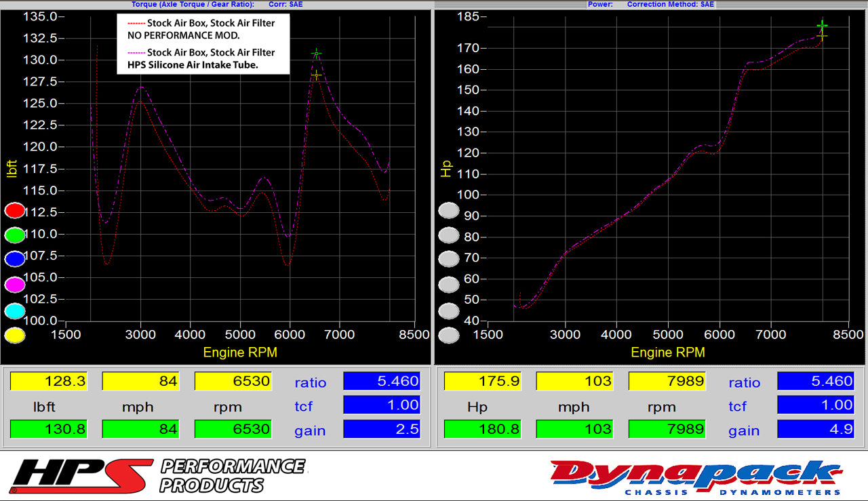
Task: Open the Corr: SAE selector on torque chart
Action: (285, 4)
